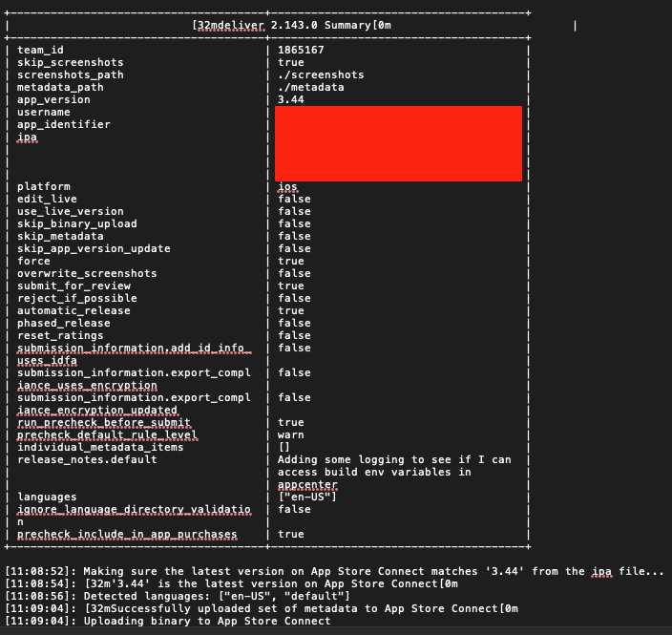
Task: Click the automatic_release key
Action: click(x=73, y=311)
